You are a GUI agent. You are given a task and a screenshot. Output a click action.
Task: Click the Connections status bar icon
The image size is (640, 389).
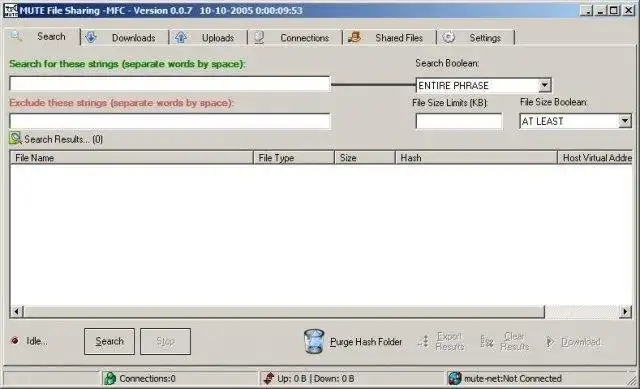(x=110, y=378)
